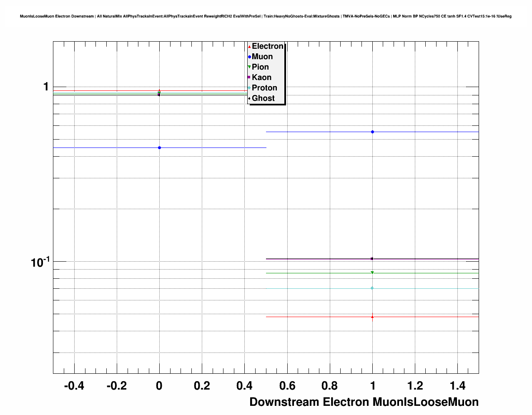Click the y-axis label 1

pos(46,87)
